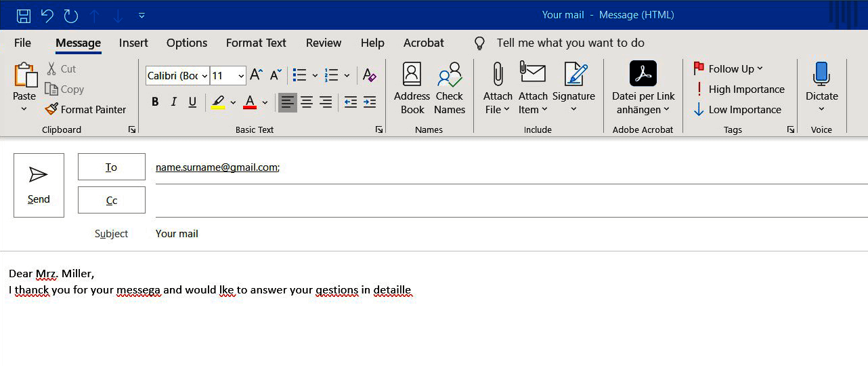Cut the selected text
This screenshot has height=366, width=868.
(61, 69)
